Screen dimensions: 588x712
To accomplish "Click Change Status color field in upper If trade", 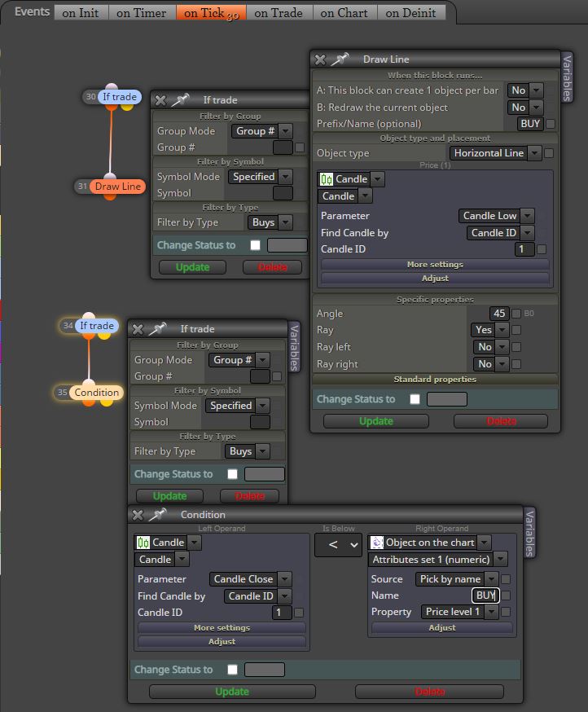I will 287,245.
